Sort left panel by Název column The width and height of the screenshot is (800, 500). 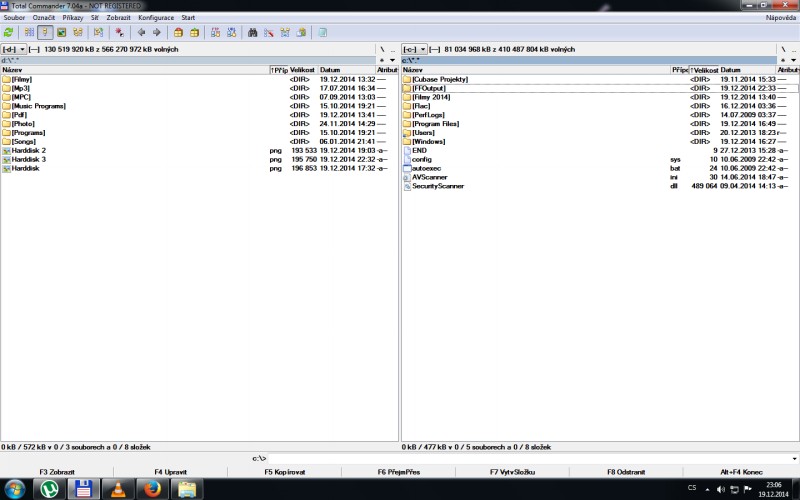[x=135, y=70]
